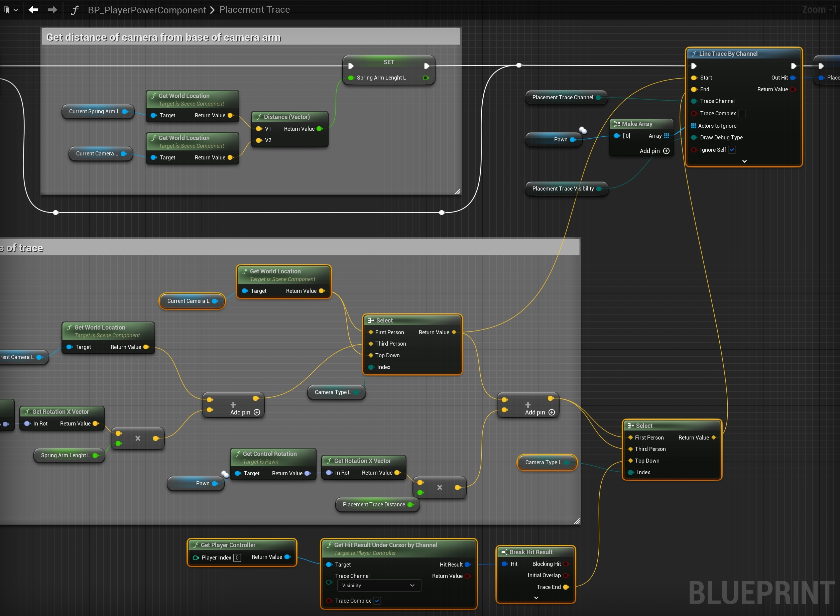Click Placement Trace in the breadcrumb
The width and height of the screenshot is (840, 616).
click(254, 10)
